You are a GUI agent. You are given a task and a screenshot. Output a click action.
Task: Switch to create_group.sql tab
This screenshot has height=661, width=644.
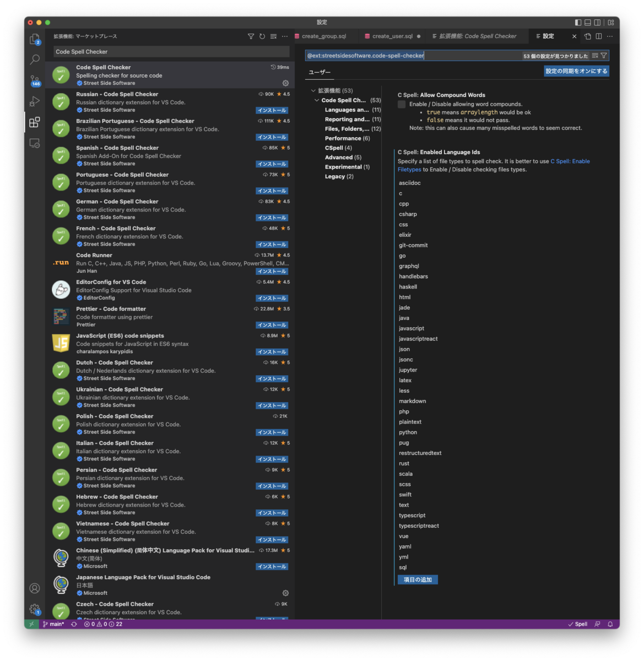click(x=324, y=36)
